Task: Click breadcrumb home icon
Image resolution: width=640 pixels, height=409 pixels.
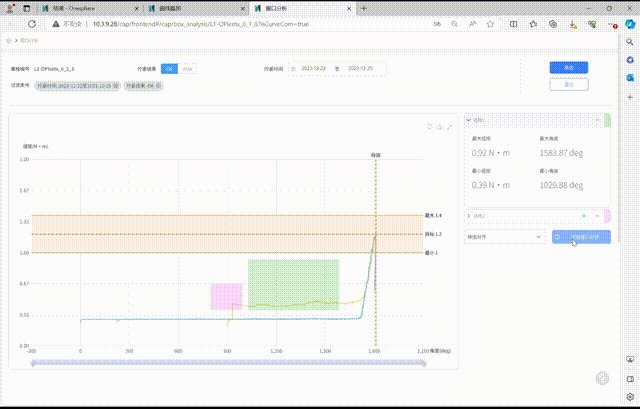Action: [9, 40]
